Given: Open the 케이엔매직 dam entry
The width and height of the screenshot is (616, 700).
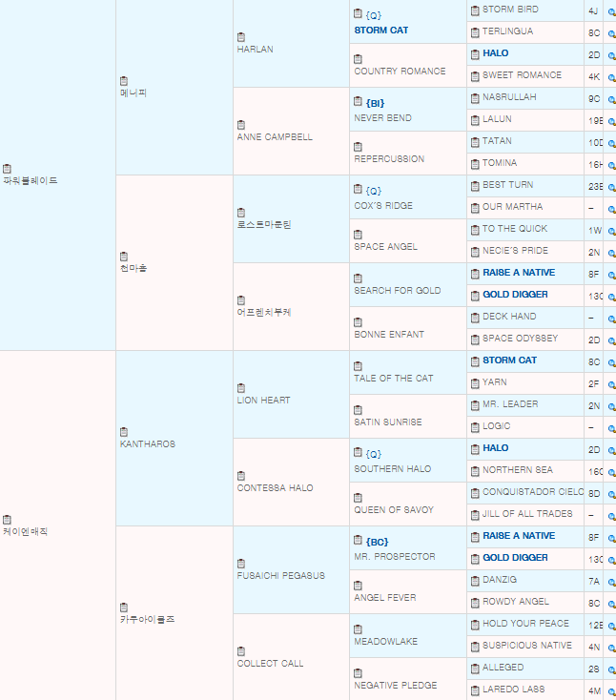Looking at the screenshot, I should pyautogui.click(x=24, y=531).
